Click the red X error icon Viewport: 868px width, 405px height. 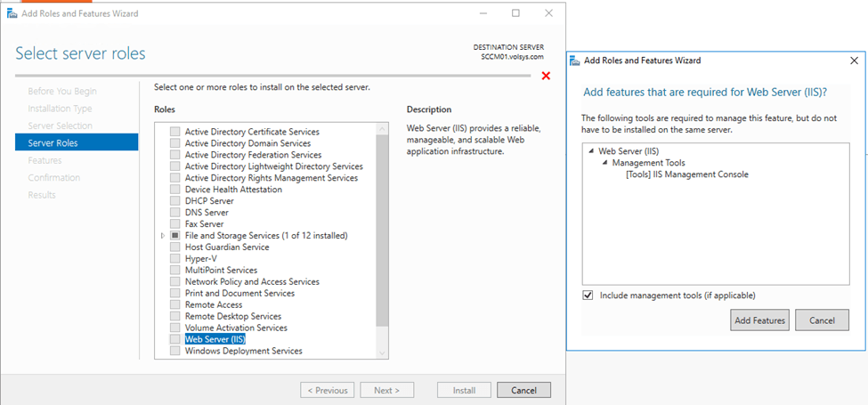[546, 76]
